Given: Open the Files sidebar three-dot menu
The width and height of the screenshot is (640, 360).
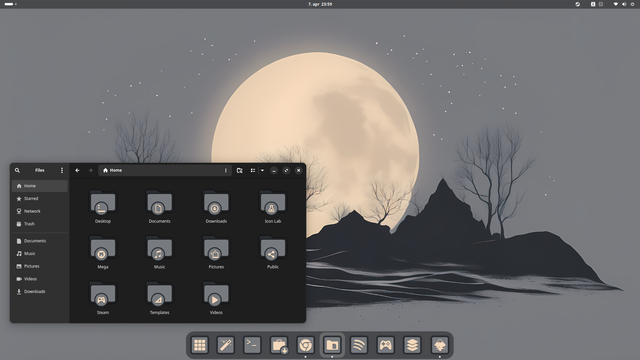Looking at the screenshot, I should tap(62, 170).
